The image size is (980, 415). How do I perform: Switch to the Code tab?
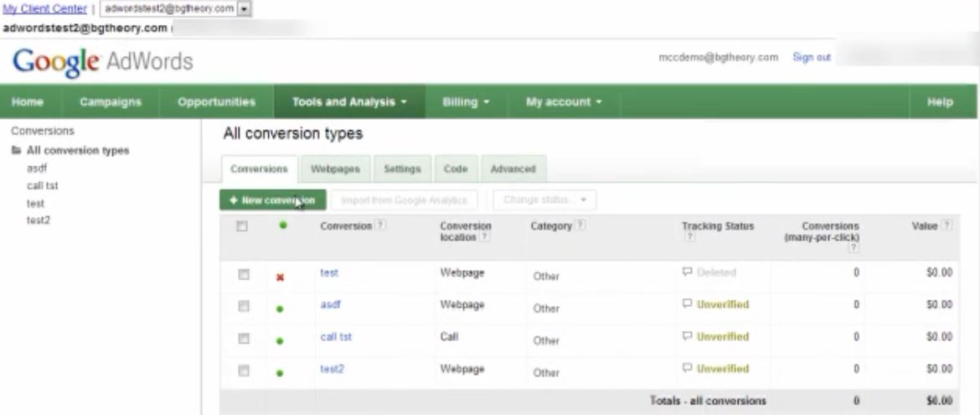click(x=456, y=169)
